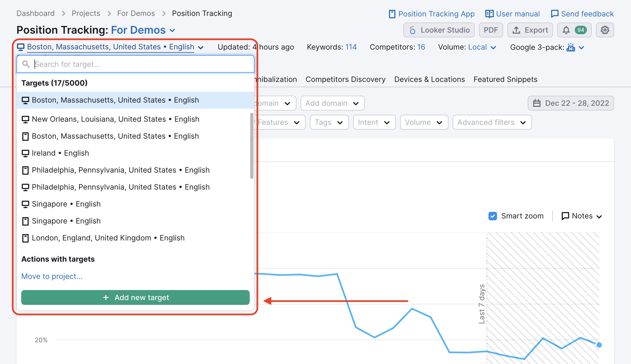This screenshot has height=364, width=631.
Task: Click the Export button
Action: 530,30
